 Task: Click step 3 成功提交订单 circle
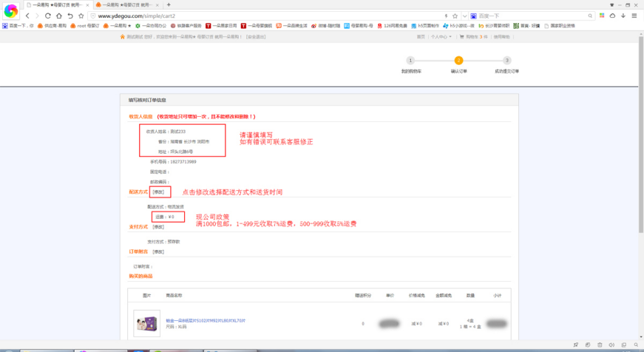click(506, 61)
